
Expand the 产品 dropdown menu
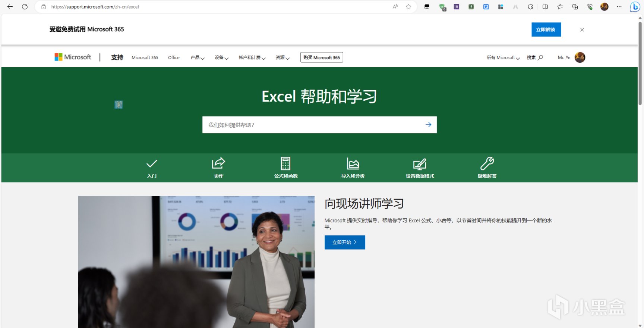click(198, 57)
